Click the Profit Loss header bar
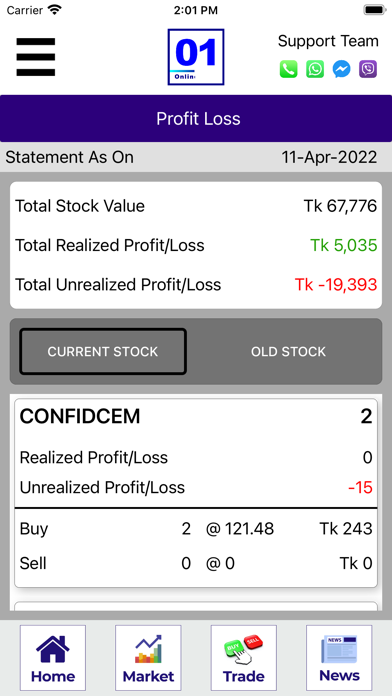This screenshot has width=392, height=696. pyautogui.click(x=196, y=119)
